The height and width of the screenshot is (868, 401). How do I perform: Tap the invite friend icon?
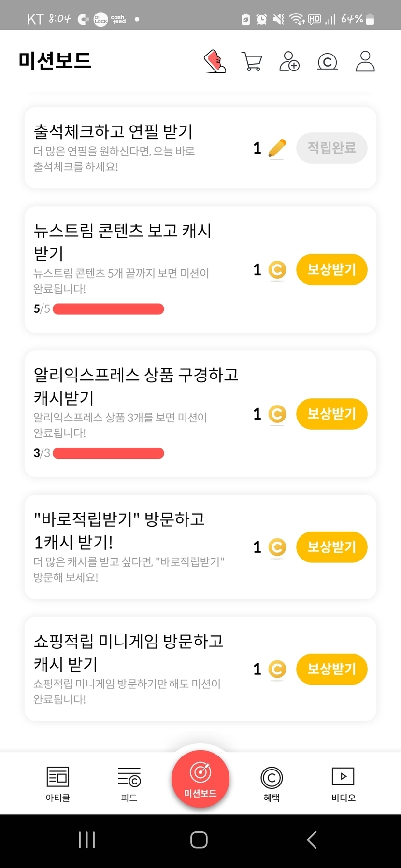[x=289, y=62]
